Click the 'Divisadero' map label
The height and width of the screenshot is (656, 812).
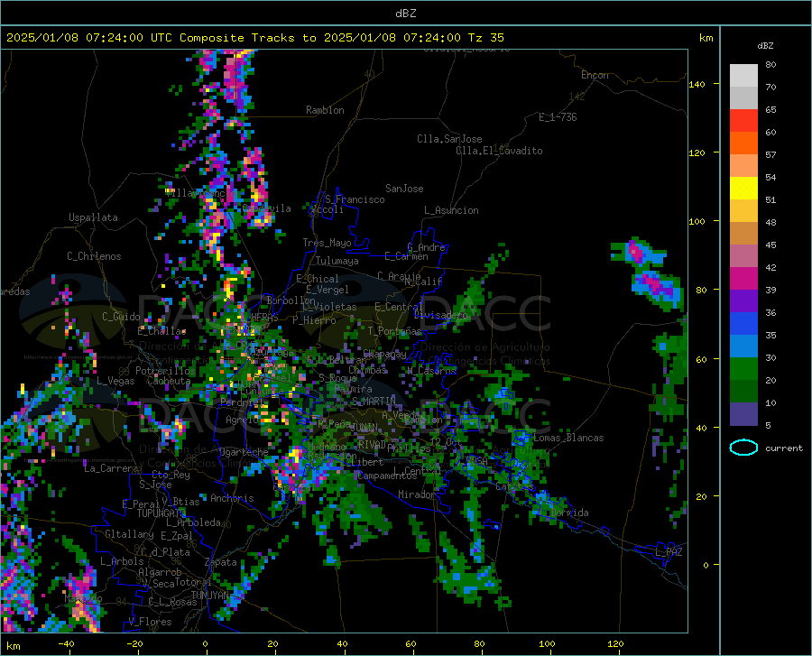coord(440,315)
